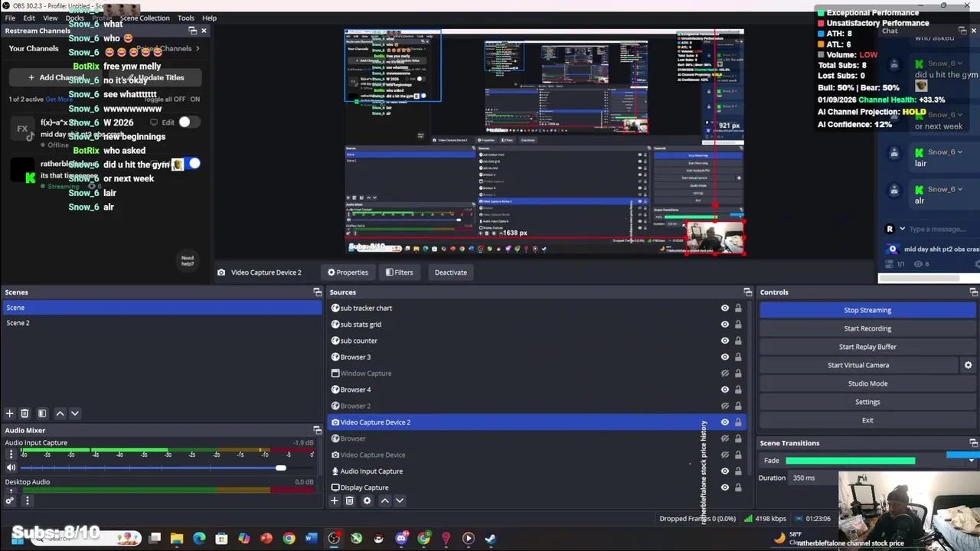Hide the sub counter source
980x551 pixels.
pos(724,341)
